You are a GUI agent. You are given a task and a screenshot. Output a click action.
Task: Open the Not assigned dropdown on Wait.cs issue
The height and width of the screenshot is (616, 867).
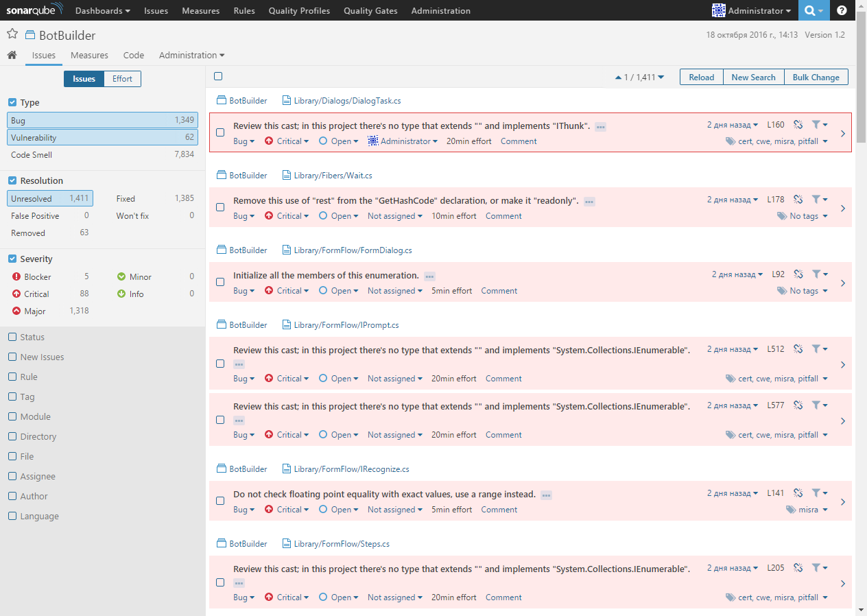(394, 215)
